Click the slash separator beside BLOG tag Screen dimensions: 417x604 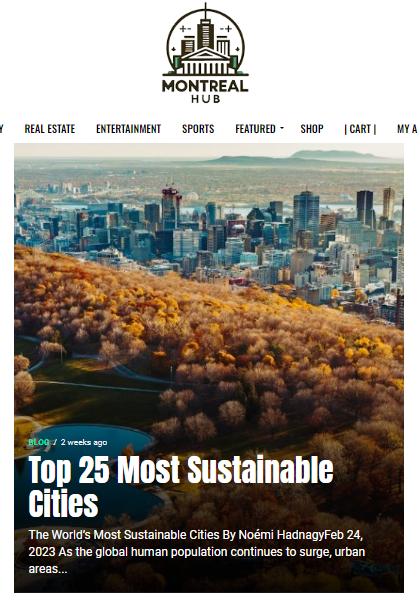55,442
